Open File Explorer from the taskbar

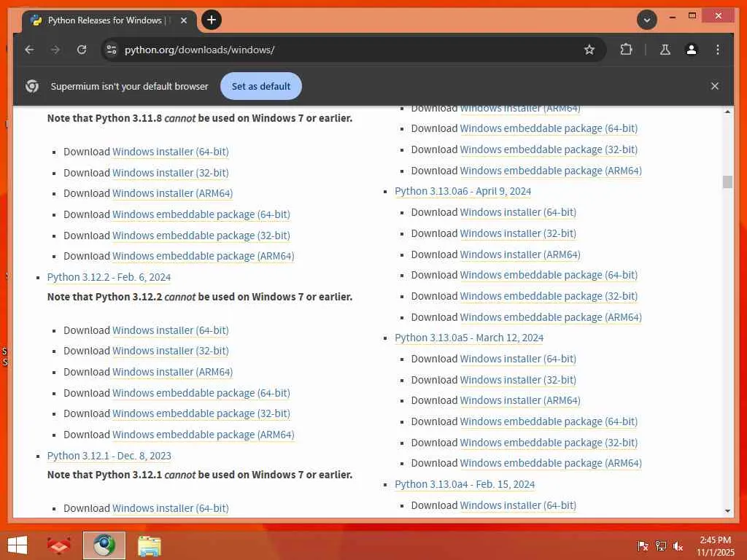pos(149,545)
